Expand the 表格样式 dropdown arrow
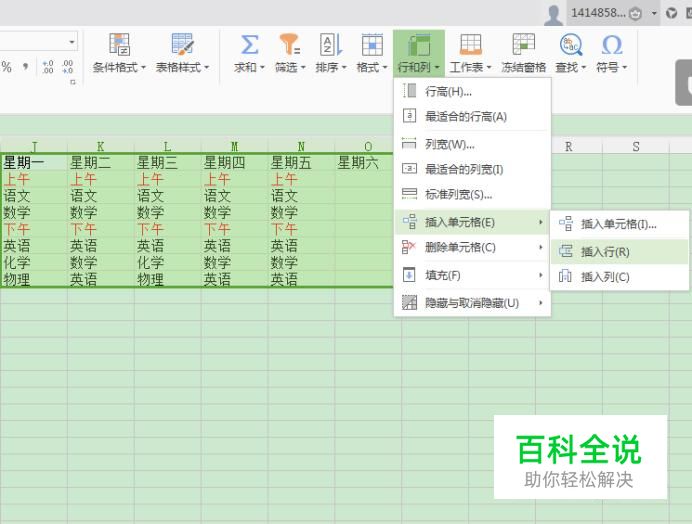The image size is (692, 524). (206, 68)
